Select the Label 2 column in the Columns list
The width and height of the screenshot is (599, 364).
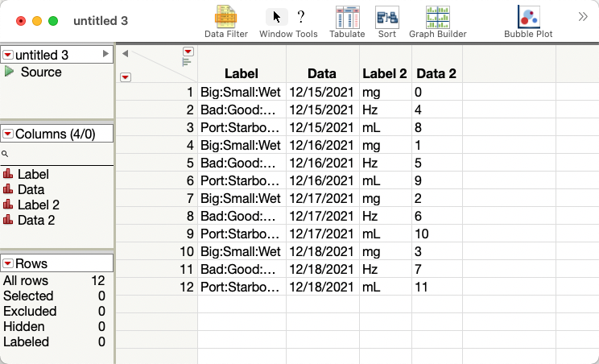(x=33, y=205)
